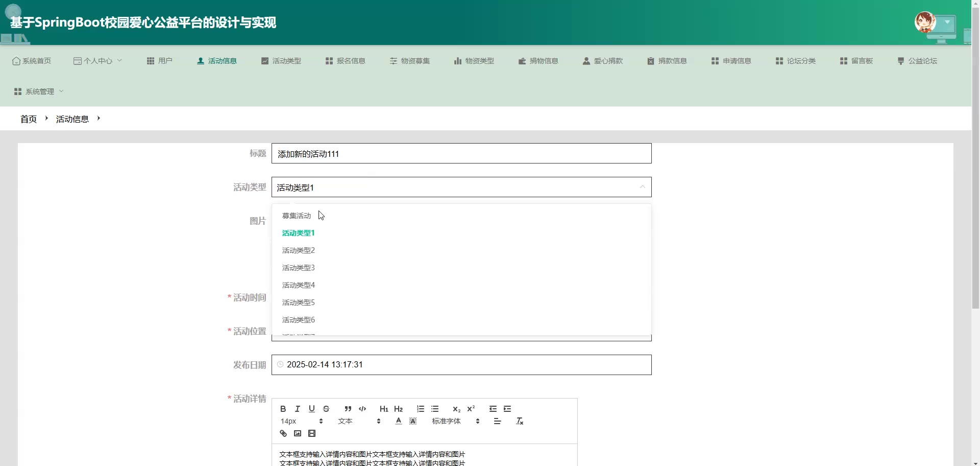The image size is (980, 466).
Task: Apply subscript formatting
Action: click(456, 409)
